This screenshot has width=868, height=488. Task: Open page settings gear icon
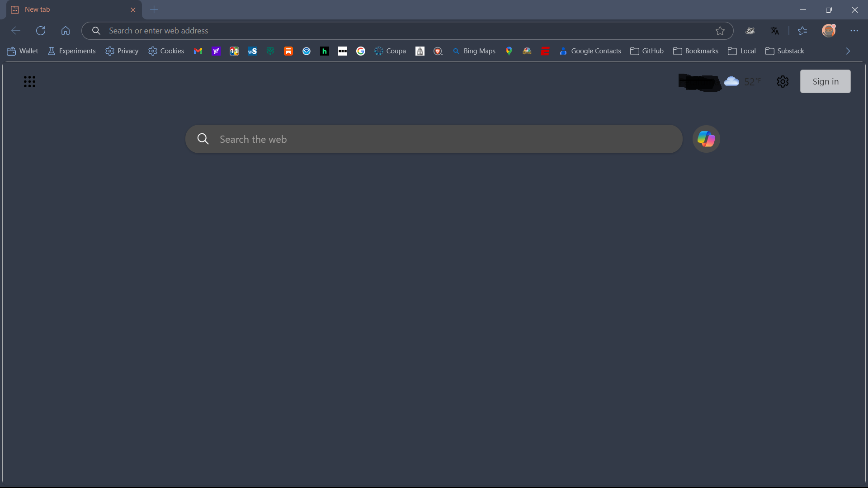click(x=783, y=82)
